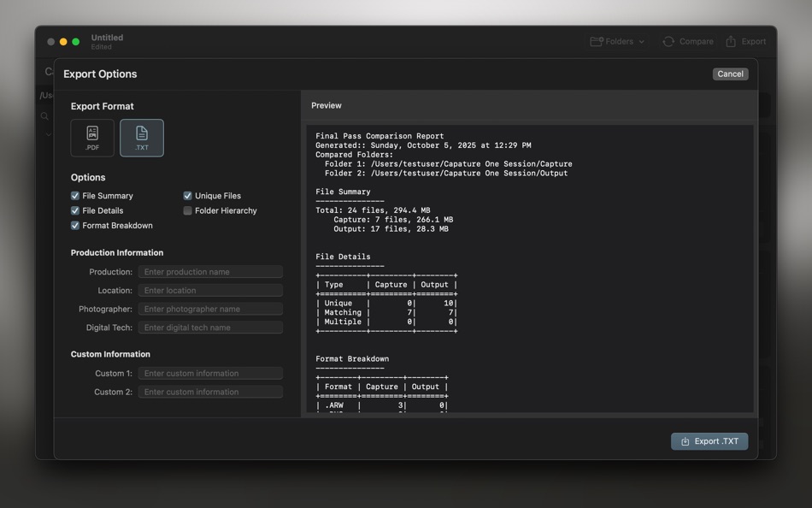812x508 pixels.
Task: Click the Photographer name input field
Action: (x=210, y=309)
